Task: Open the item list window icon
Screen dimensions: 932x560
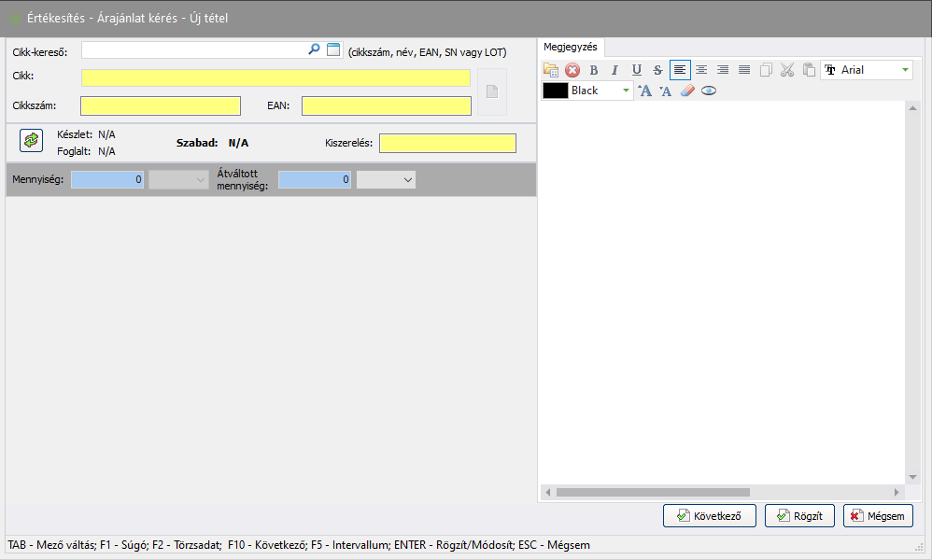Action: (333, 50)
